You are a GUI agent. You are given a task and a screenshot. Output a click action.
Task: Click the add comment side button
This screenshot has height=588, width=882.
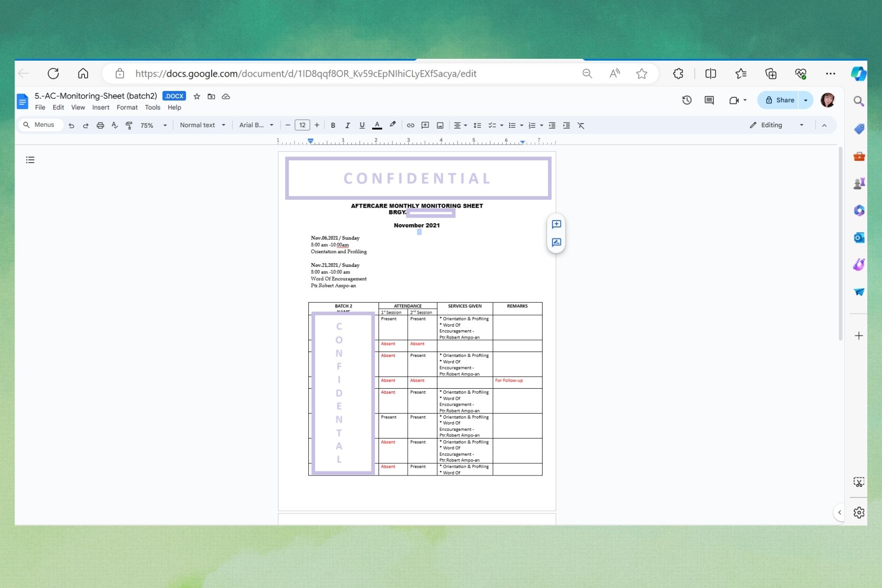(x=556, y=224)
